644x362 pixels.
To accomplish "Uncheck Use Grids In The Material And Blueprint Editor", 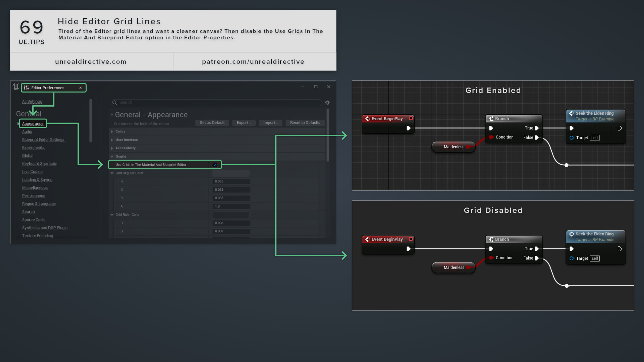I will (215, 165).
